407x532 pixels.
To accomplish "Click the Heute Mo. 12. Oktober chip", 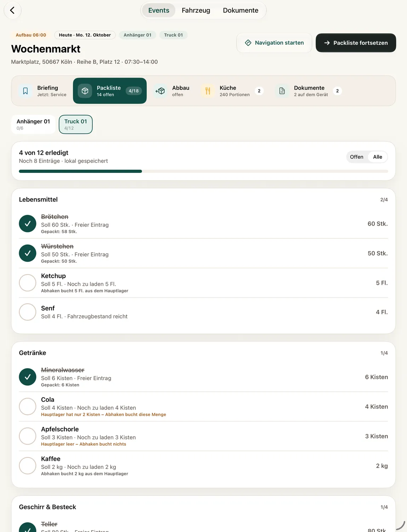I will [x=85, y=35].
